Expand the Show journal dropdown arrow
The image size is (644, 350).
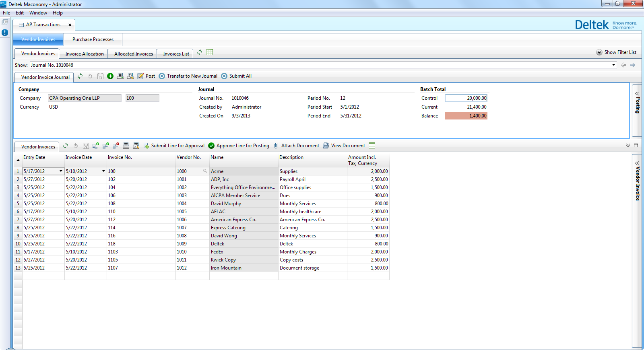tap(613, 65)
